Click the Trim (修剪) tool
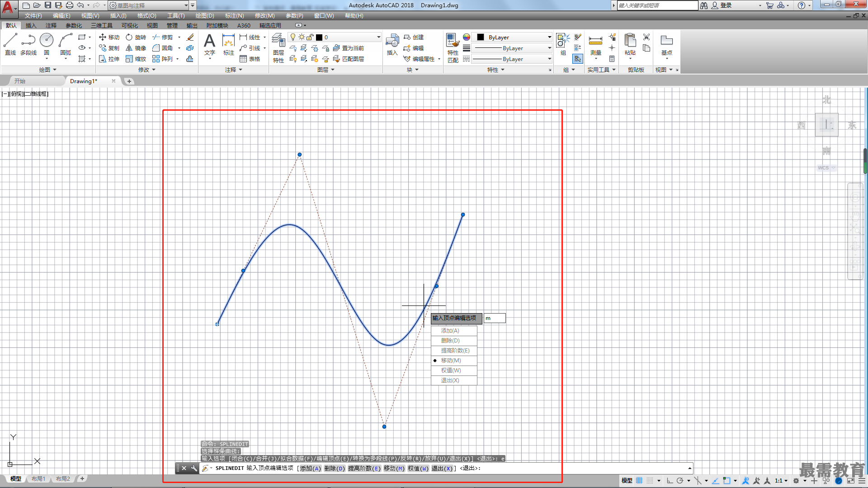The height and width of the screenshot is (488, 868). pos(163,37)
